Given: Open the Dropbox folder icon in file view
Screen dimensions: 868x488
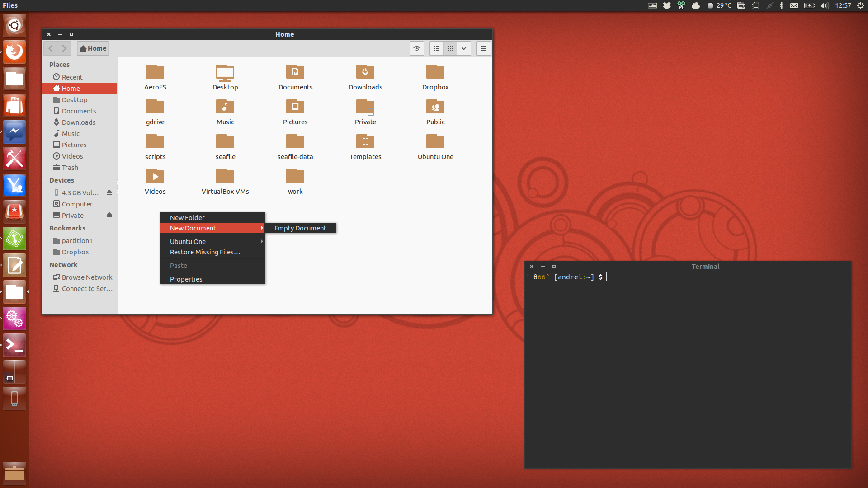Looking at the screenshot, I should (x=435, y=72).
